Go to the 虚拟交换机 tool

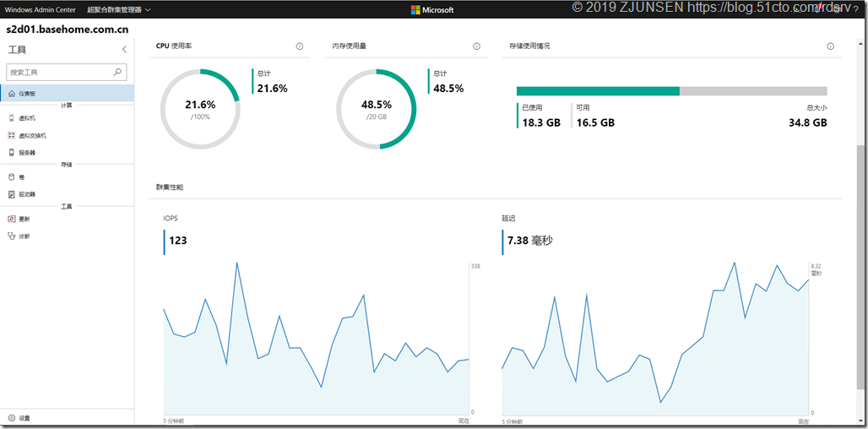(67, 135)
